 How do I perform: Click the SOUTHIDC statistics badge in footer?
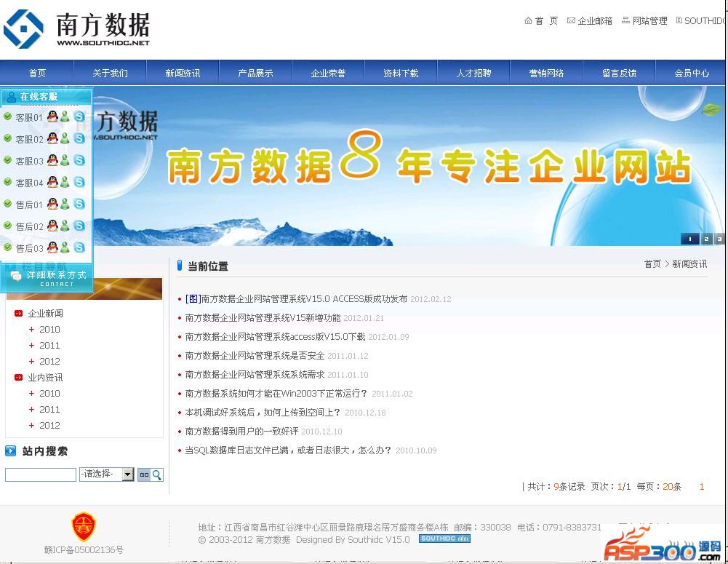[444, 539]
